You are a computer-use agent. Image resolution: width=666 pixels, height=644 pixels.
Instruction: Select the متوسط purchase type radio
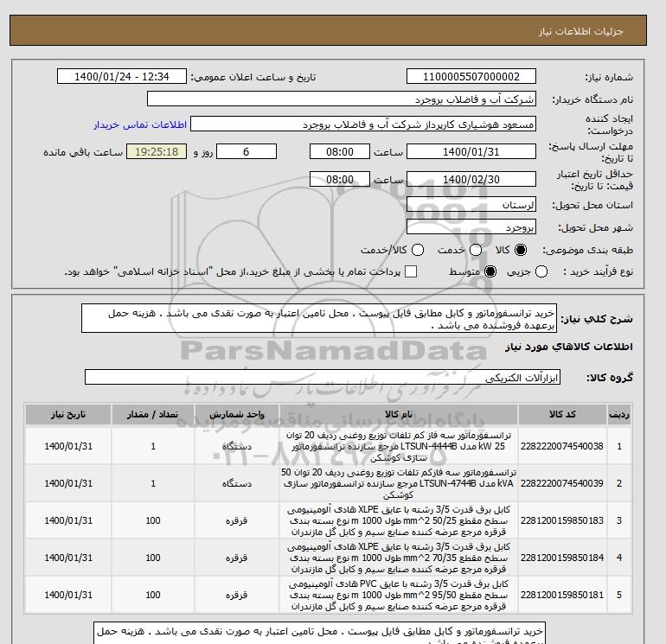pos(490,271)
